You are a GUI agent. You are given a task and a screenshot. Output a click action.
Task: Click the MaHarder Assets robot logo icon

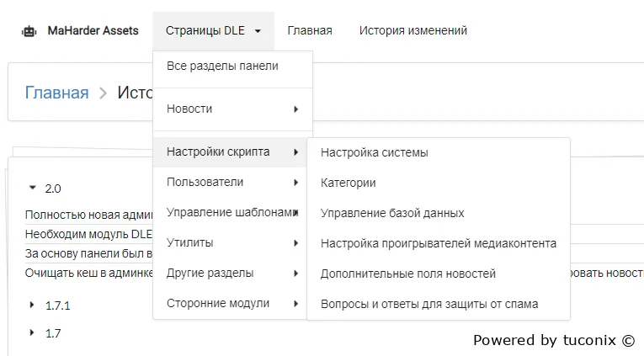pos(29,31)
